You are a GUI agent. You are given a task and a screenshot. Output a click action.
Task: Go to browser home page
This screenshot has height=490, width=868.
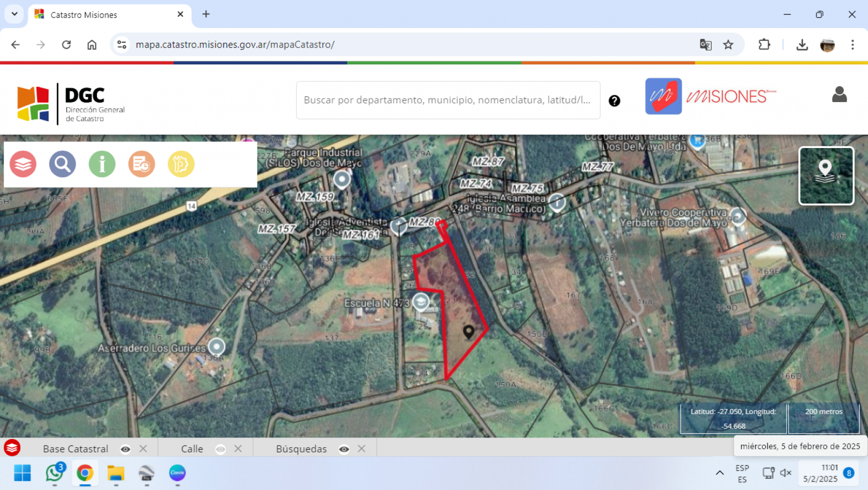click(92, 45)
